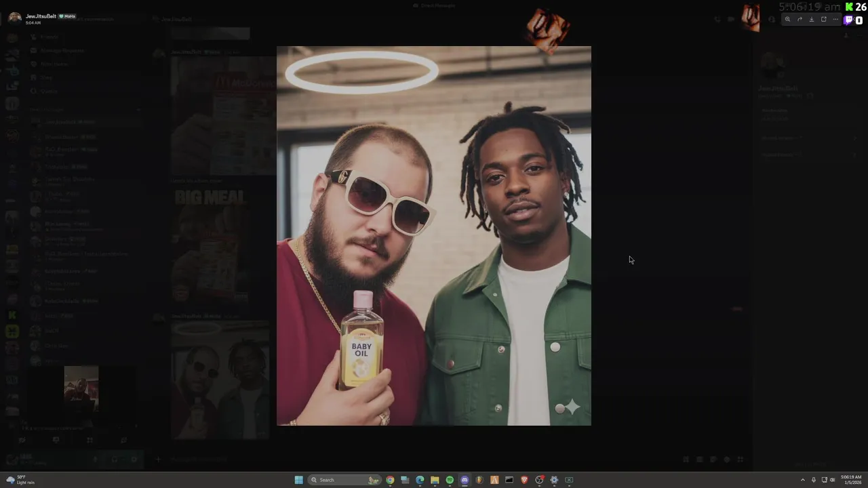The image size is (868, 488).
Task: Open the taskbar clock and date
Action: tap(851, 480)
